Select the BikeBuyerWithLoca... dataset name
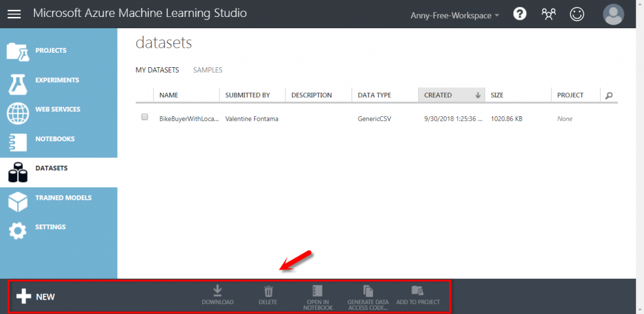This screenshot has width=644, height=314. [189, 119]
